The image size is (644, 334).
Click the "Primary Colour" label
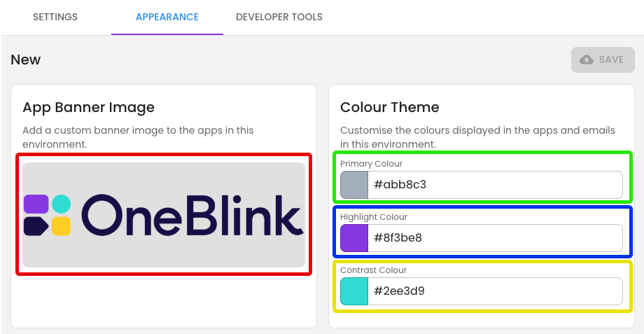(371, 164)
